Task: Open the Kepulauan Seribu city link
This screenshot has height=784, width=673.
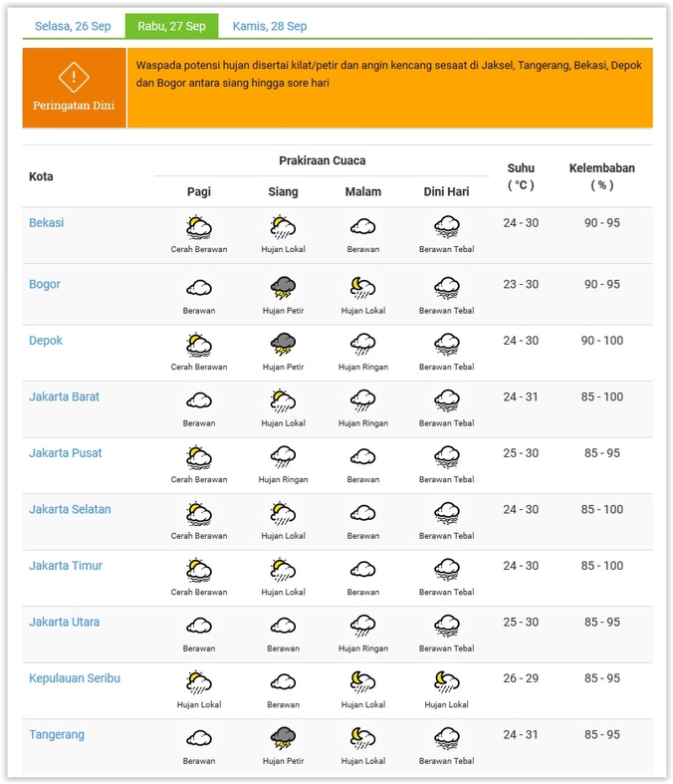Action: [75, 678]
